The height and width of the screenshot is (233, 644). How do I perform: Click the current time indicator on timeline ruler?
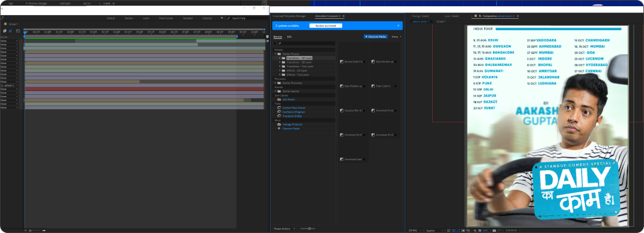click(x=25, y=33)
